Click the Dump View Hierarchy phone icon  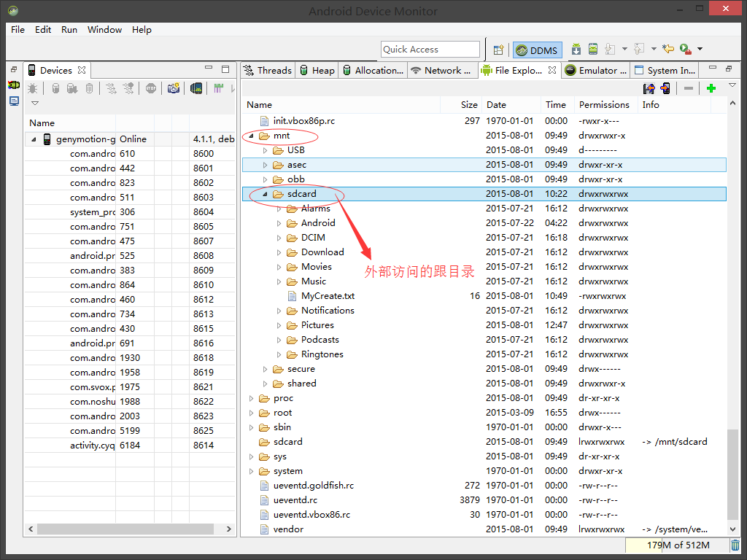point(196,88)
